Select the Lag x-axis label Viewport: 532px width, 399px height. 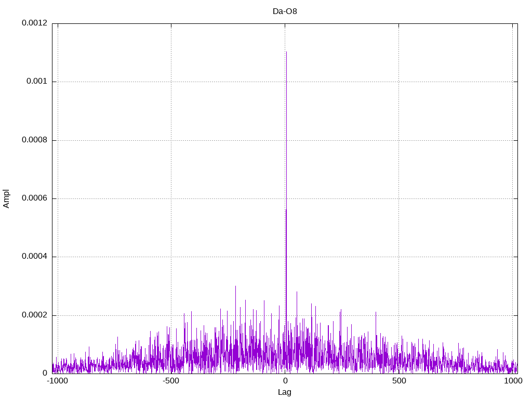pos(284,392)
